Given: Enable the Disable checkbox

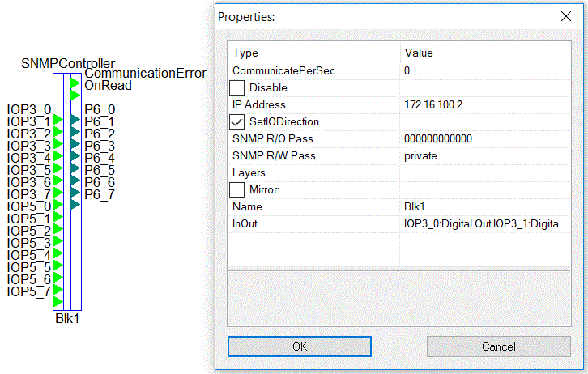Looking at the screenshot, I should click(x=236, y=87).
